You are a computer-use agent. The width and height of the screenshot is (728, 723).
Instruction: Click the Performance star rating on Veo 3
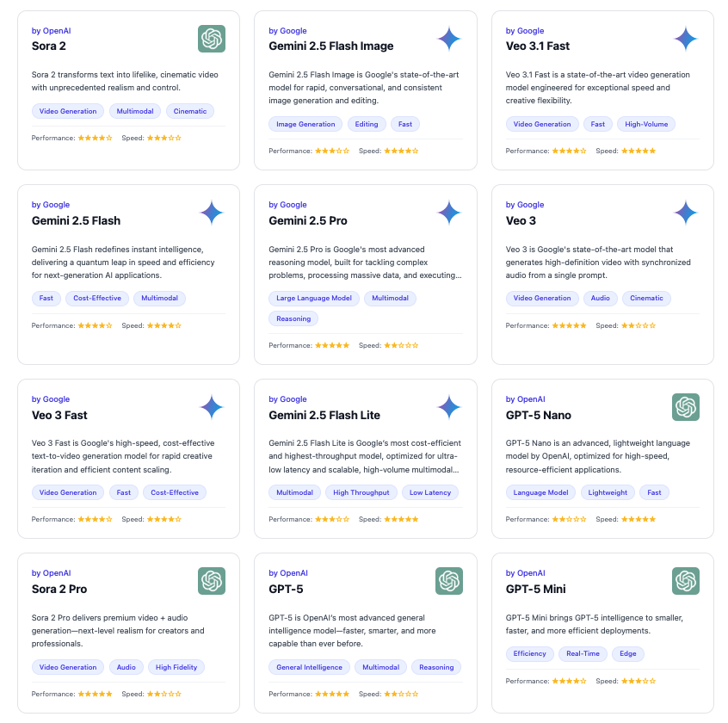tap(569, 325)
